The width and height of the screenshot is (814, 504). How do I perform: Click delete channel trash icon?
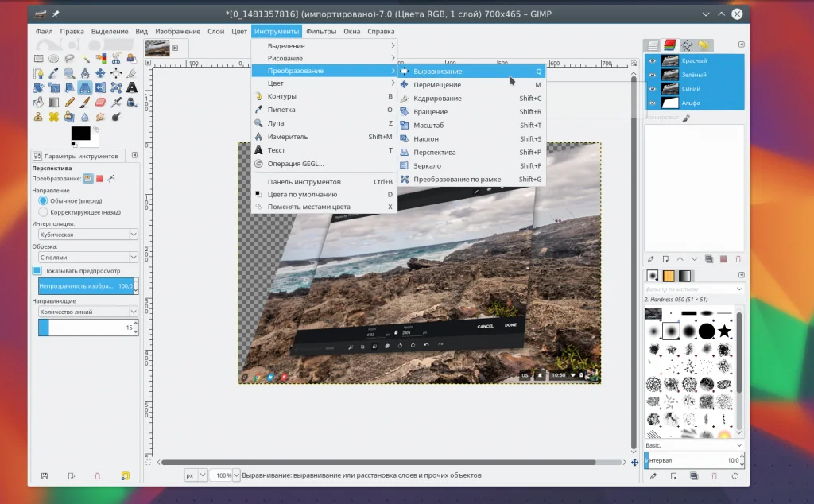pyautogui.click(x=738, y=258)
